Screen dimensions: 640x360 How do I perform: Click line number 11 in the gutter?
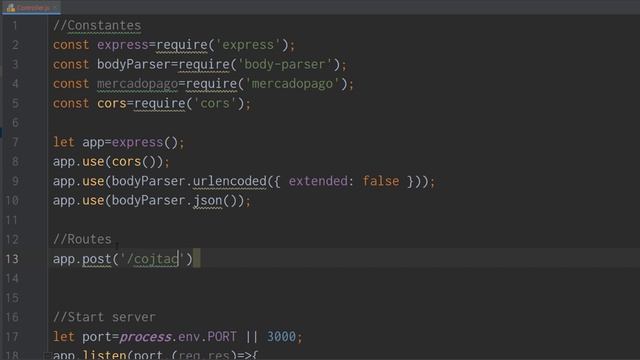(12, 220)
